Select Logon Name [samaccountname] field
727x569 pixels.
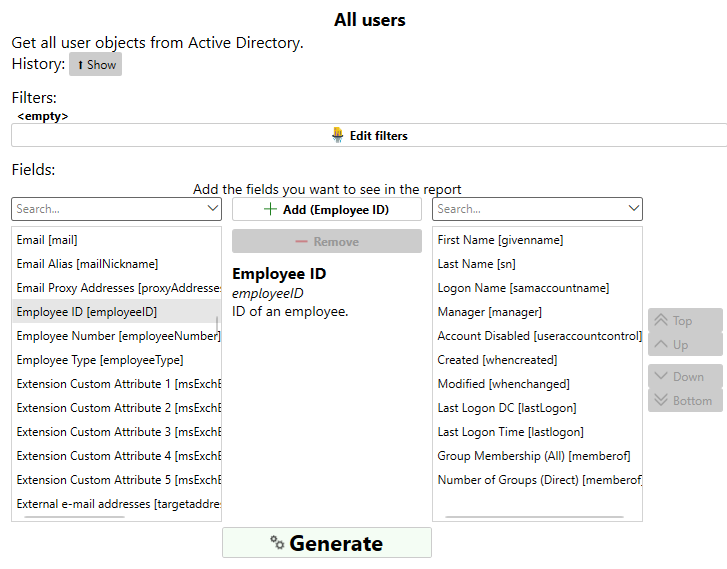537,288
